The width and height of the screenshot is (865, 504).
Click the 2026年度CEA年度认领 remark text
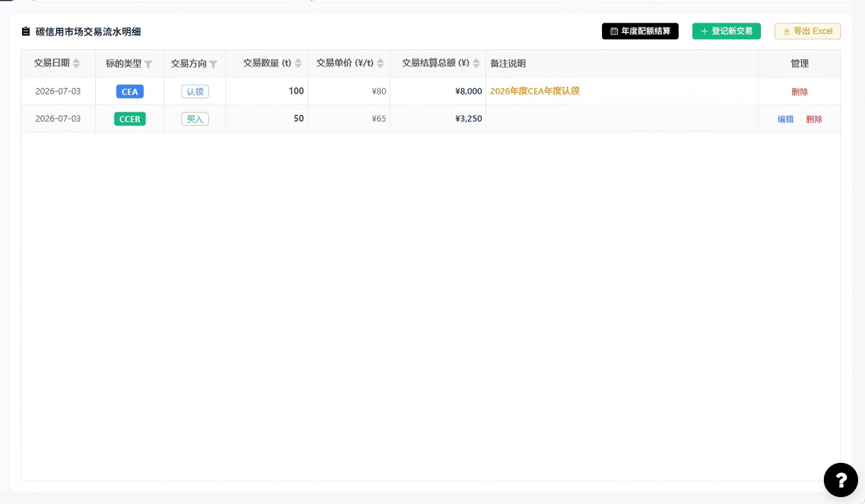(535, 91)
